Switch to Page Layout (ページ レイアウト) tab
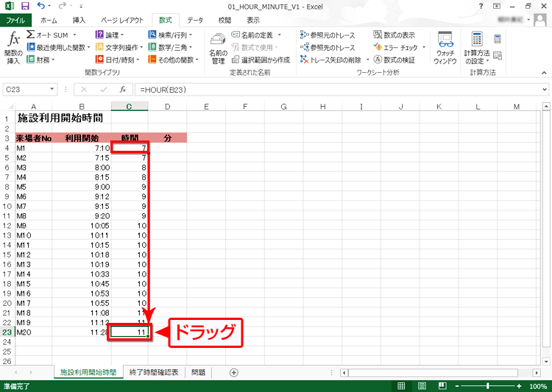Image resolution: width=552 pixels, height=392 pixels. pos(122,20)
